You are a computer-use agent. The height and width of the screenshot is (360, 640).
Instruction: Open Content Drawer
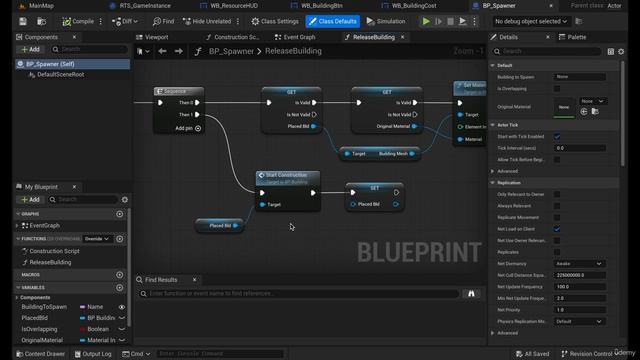[40, 354]
